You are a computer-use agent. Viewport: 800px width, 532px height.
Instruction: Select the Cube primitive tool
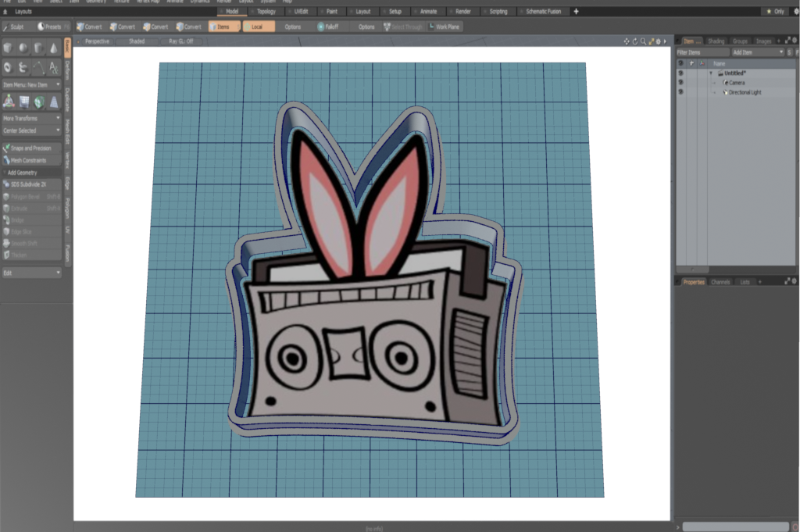coord(8,48)
